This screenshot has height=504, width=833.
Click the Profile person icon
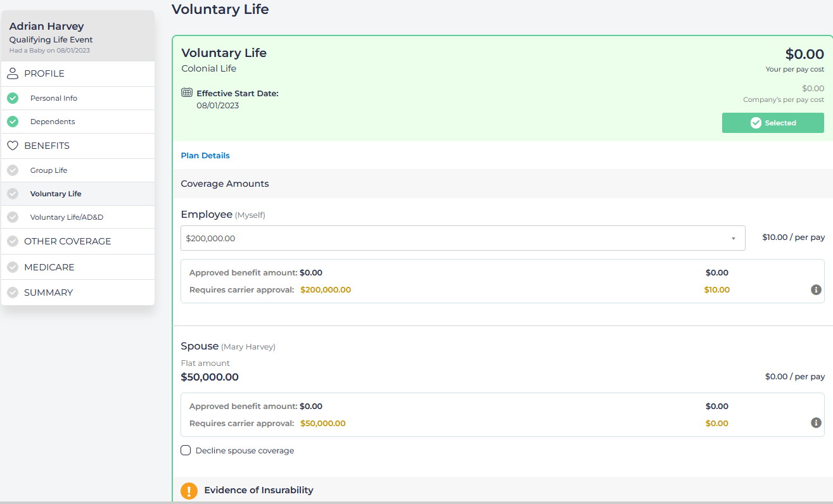(13, 74)
